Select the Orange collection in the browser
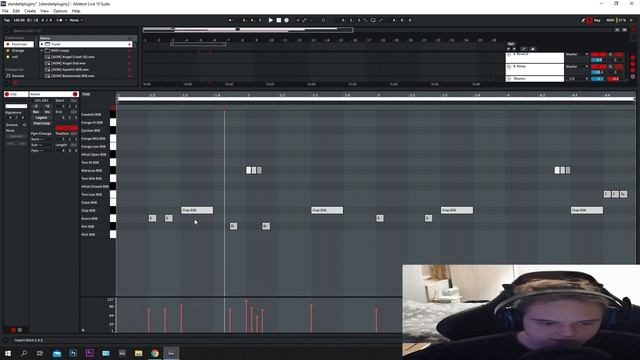The width and height of the screenshot is (640, 360). (x=18, y=51)
